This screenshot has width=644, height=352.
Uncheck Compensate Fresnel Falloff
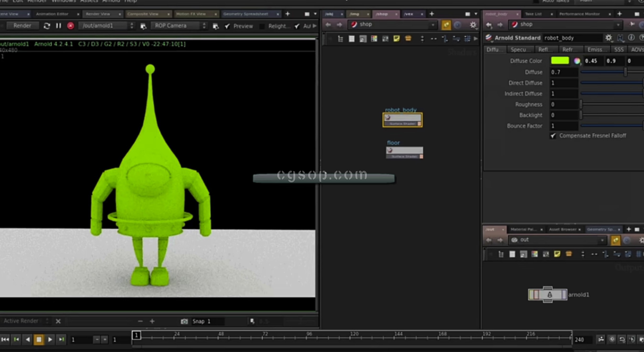[553, 136]
